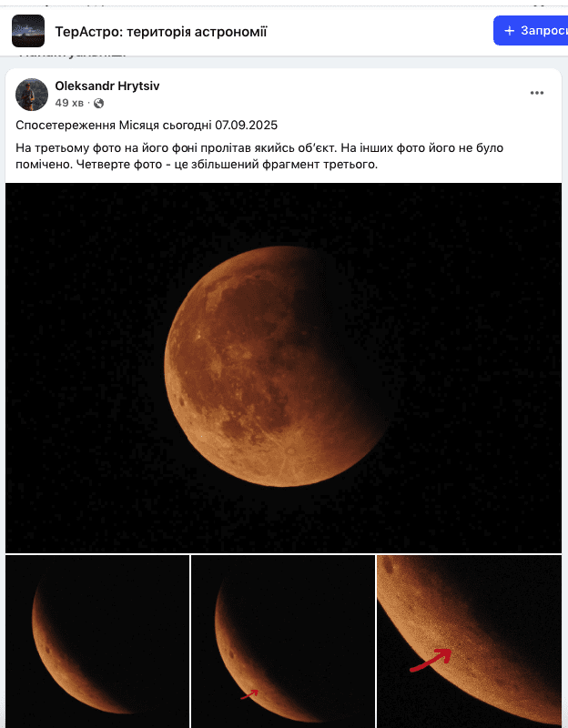568x728 pixels.
Task: Visit Oleksandr Hrytsiv's profile via name
Action: tap(107, 86)
